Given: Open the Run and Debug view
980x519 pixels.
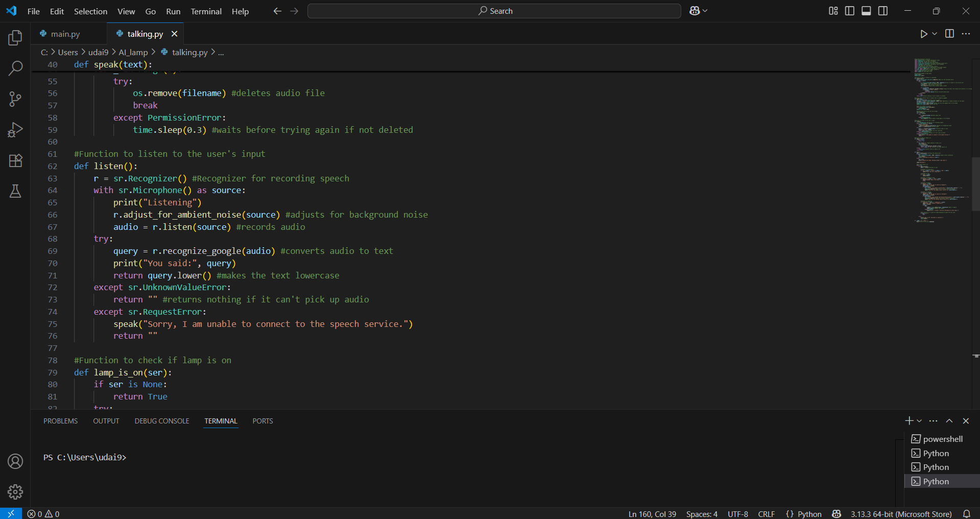Looking at the screenshot, I should tap(15, 130).
